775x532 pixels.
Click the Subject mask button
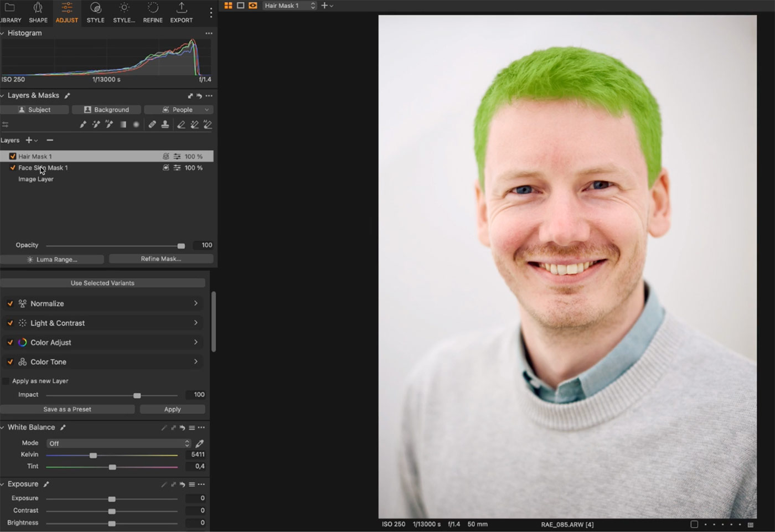(34, 110)
